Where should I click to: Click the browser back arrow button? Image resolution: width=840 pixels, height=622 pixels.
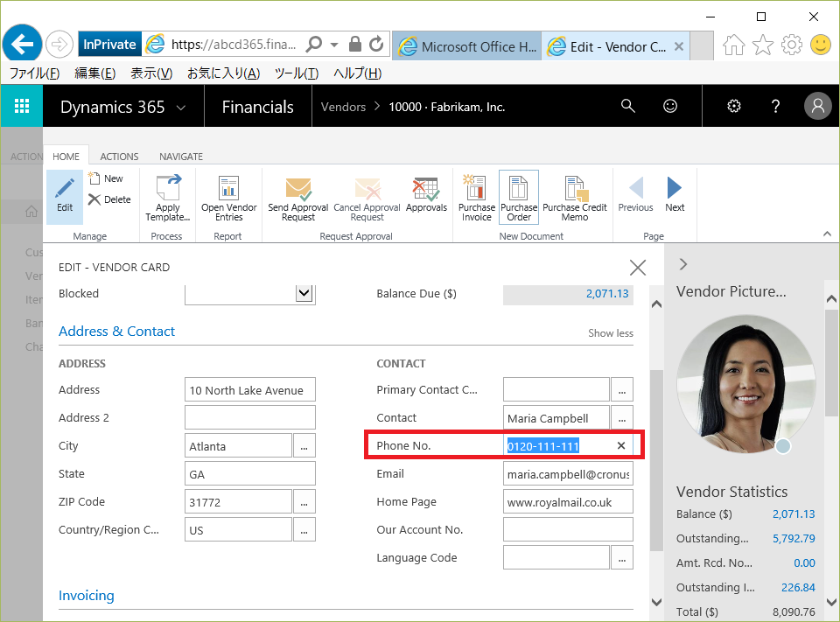coord(22,44)
